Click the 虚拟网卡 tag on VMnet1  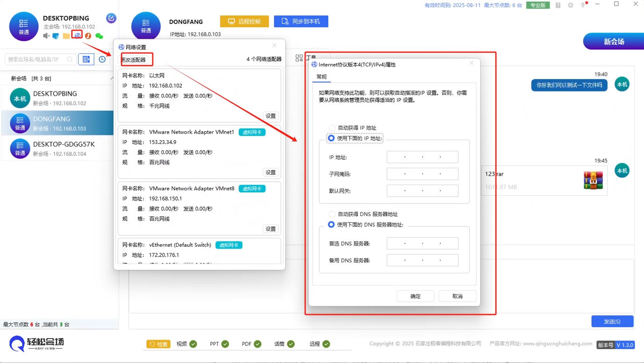(252, 132)
